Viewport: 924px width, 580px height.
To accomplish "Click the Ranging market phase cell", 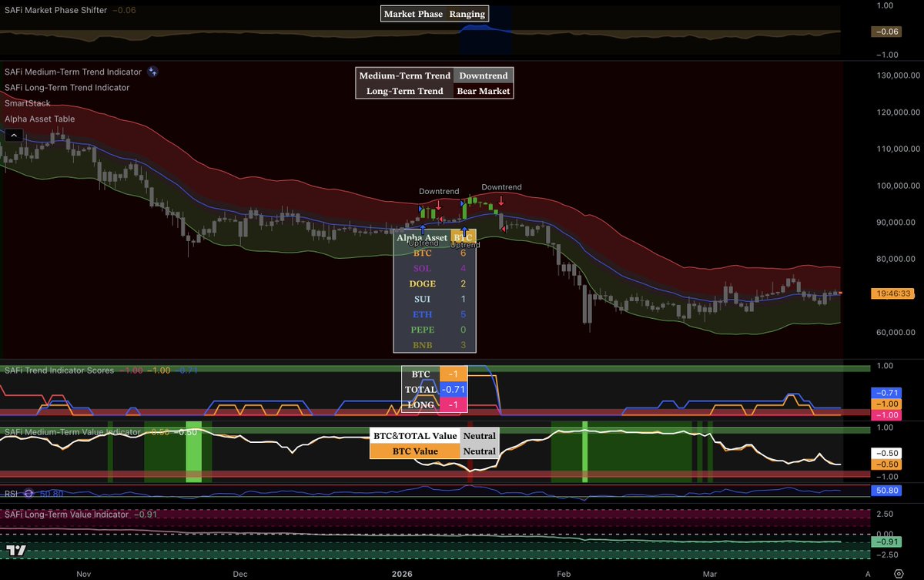I will pyautogui.click(x=467, y=14).
